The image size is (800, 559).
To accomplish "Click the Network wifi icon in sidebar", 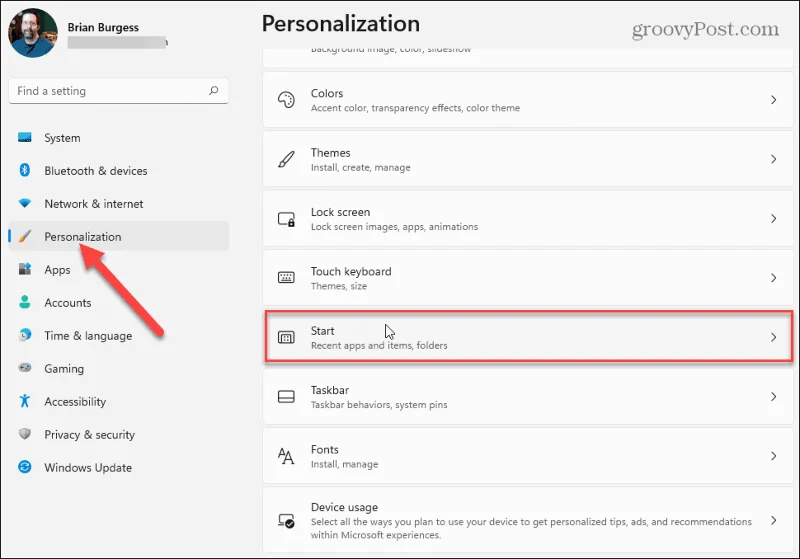I will [24, 203].
